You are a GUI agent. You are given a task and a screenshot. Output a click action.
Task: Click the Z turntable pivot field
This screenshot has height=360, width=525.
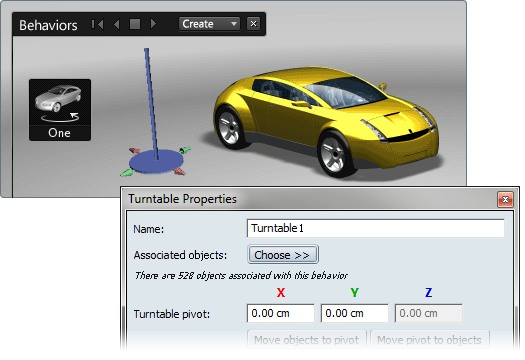pos(429,313)
